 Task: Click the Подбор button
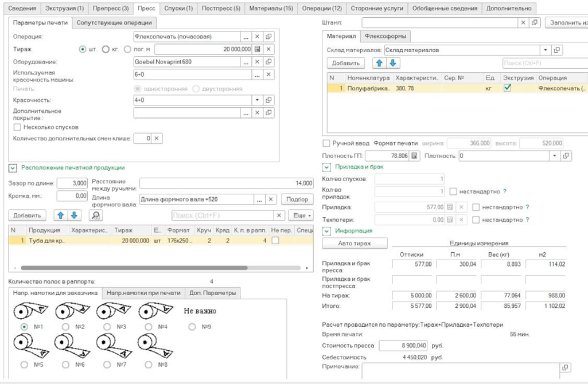297,199
